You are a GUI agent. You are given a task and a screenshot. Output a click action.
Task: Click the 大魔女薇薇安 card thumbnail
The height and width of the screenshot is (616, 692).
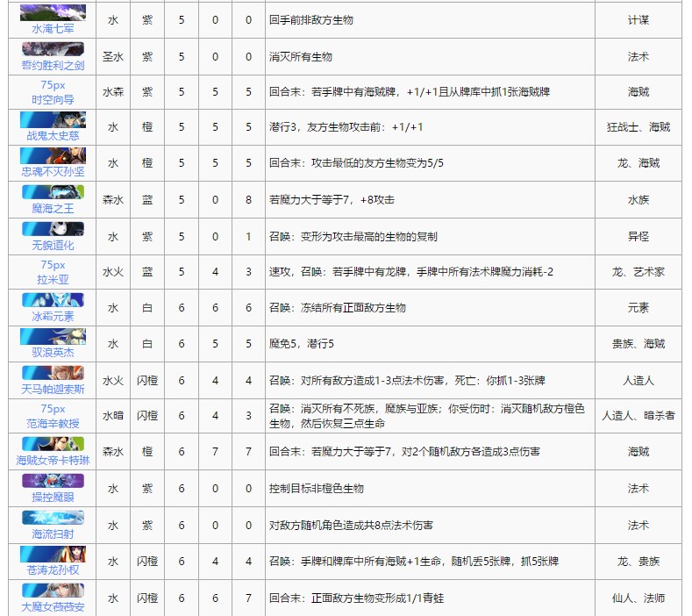coord(53,590)
